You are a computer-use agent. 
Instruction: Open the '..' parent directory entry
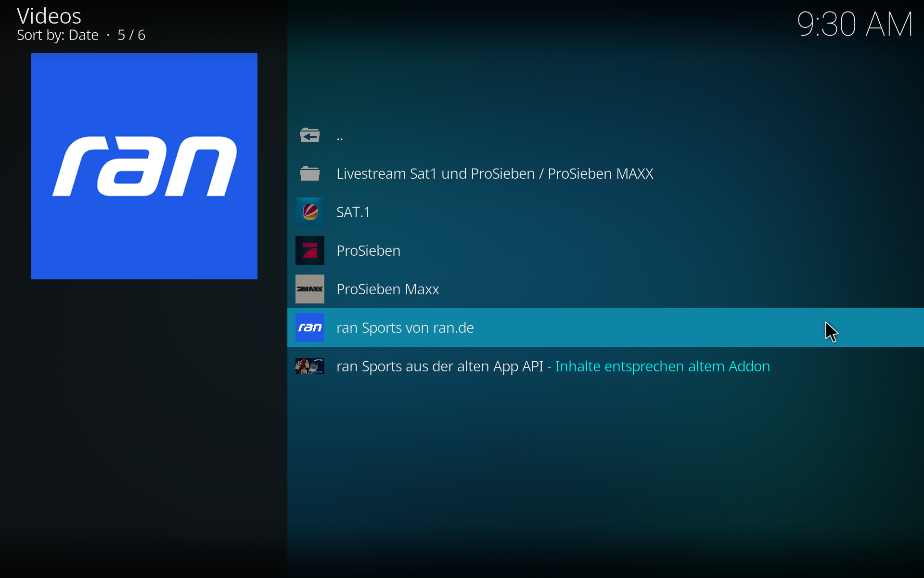point(605,135)
